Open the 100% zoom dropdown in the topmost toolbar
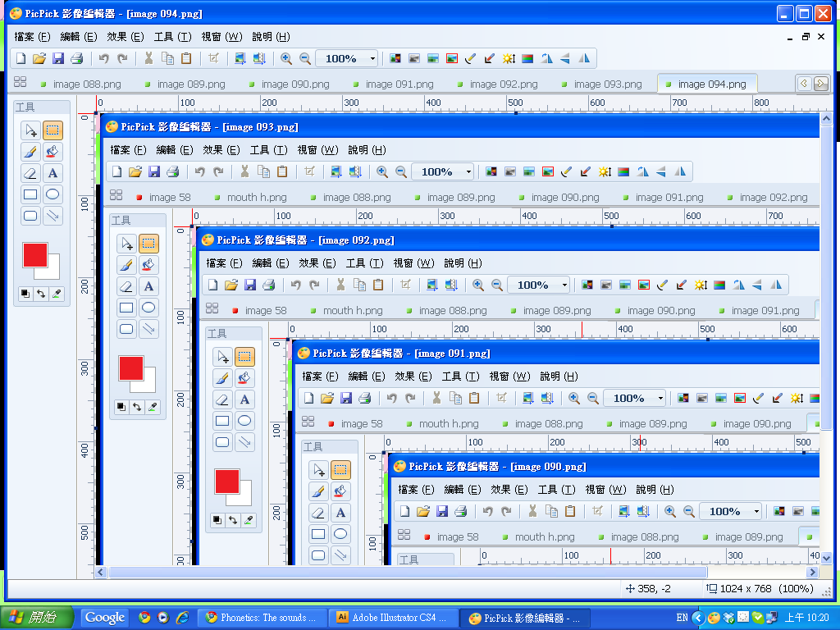Viewport: 840px width, 630px height. (x=372, y=58)
